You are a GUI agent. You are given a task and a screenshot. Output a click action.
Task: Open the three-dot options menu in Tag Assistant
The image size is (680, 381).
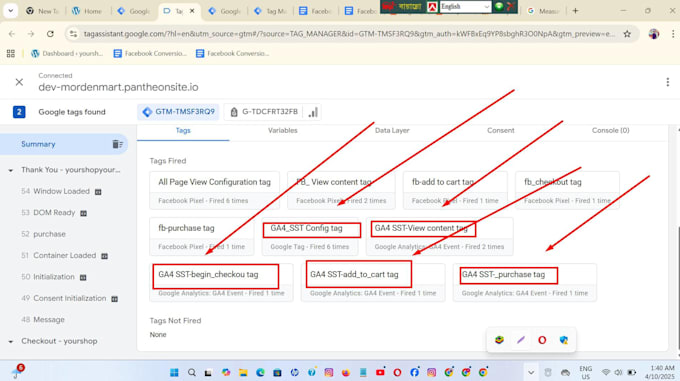pyautogui.click(x=667, y=82)
